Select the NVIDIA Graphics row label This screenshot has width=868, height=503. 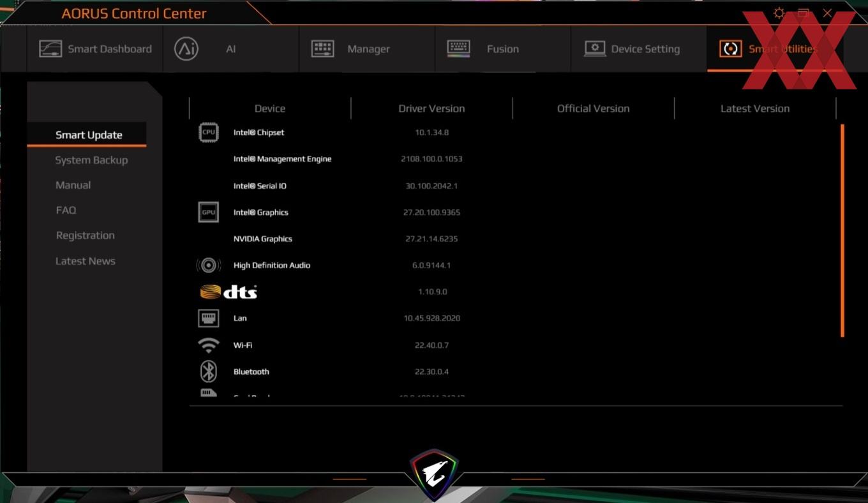click(262, 239)
